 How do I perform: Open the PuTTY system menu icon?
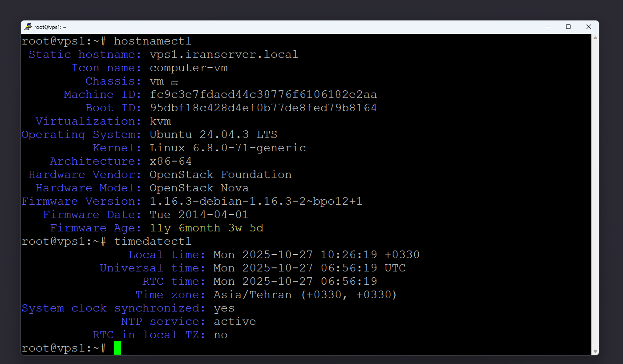click(x=28, y=27)
